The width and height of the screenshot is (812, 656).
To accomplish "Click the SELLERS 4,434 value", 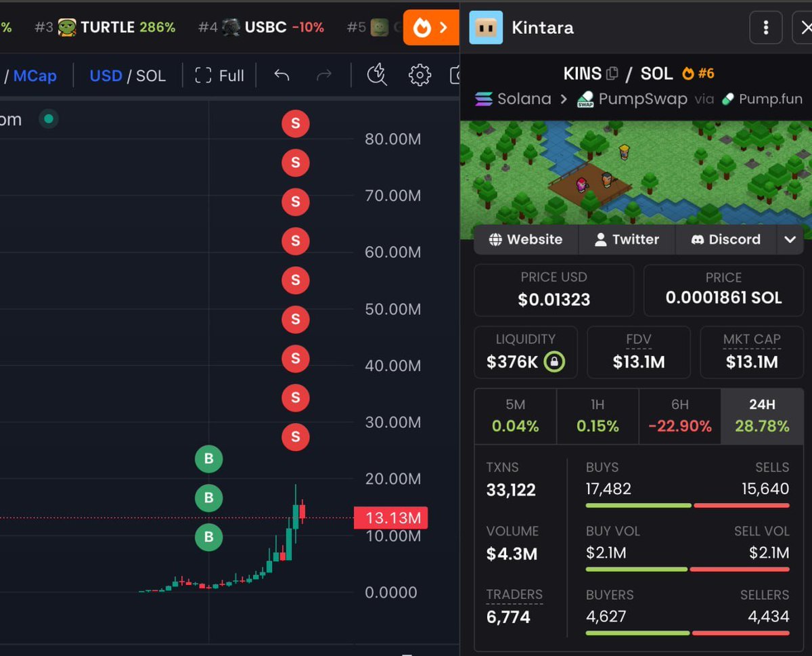I will [769, 617].
